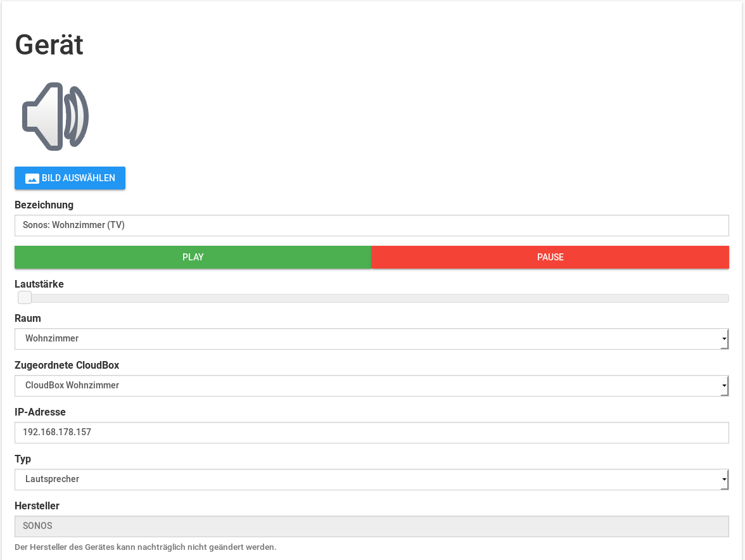The height and width of the screenshot is (560, 745).
Task: Click the arrow of the Raum dropdown
Action: pyautogui.click(x=723, y=340)
